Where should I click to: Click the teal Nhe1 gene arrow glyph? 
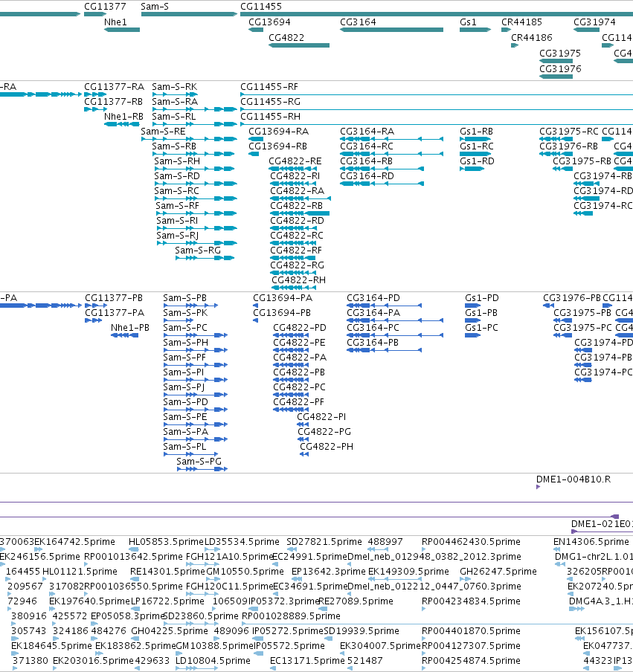coord(122,30)
